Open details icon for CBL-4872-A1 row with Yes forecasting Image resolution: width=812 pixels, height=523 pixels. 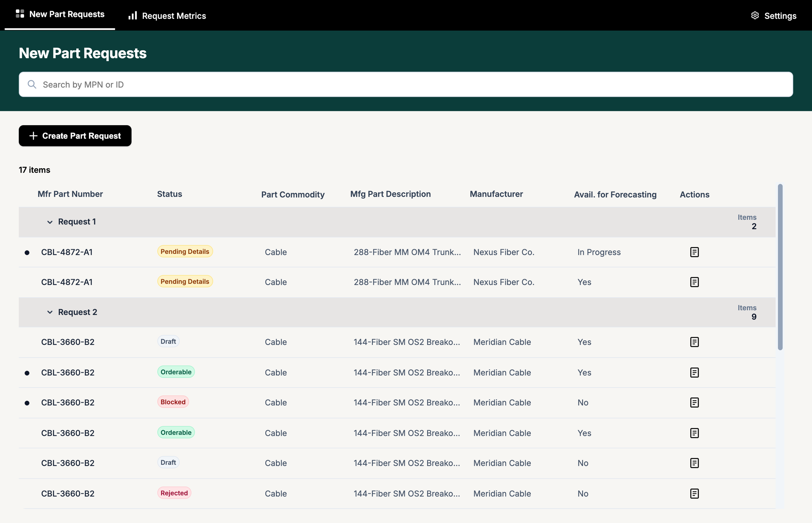click(694, 282)
